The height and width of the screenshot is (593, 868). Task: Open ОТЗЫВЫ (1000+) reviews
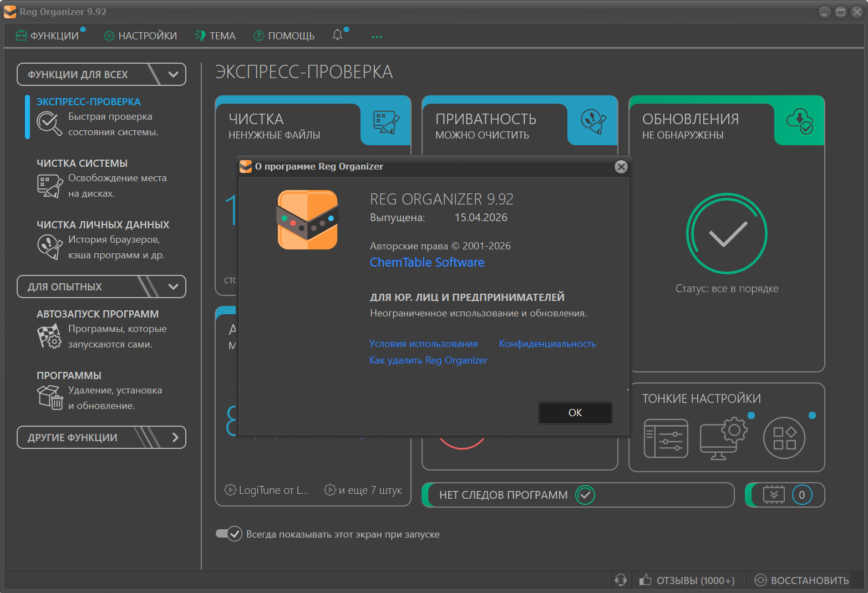click(687, 580)
